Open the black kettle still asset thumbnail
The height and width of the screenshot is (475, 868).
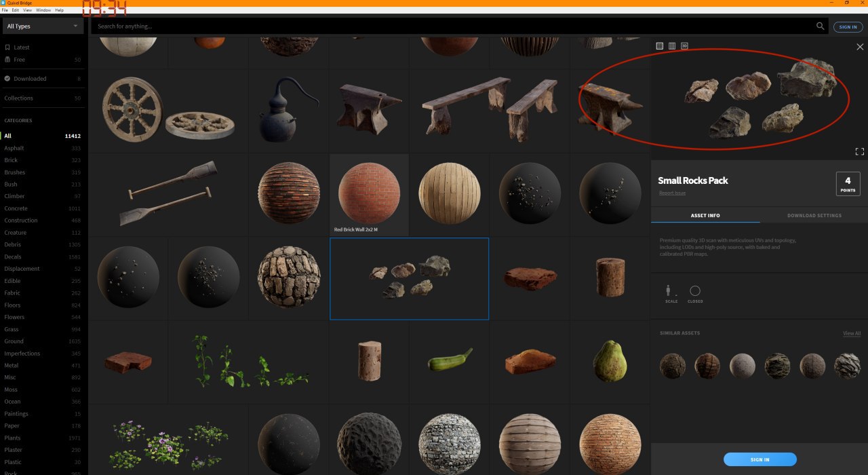click(x=288, y=111)
